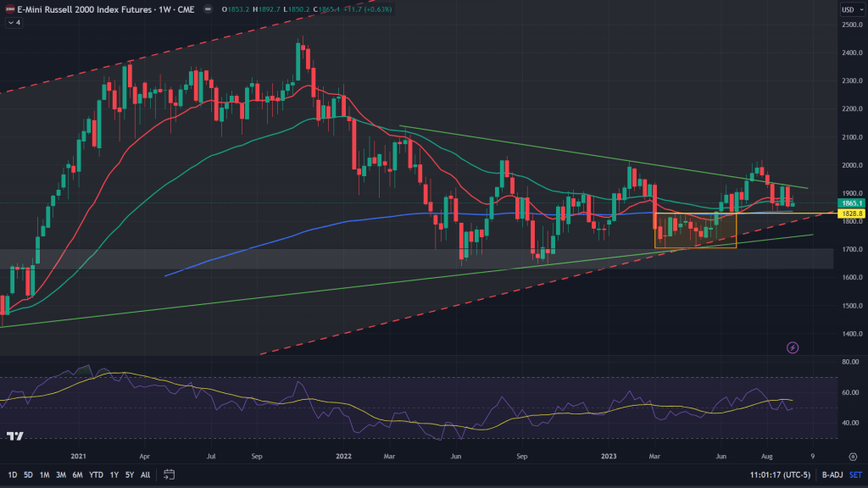Image resolution: width=868 pixels, height=488 pixels.
Task: Open the go to date calendar
Action: coord(170,474)
